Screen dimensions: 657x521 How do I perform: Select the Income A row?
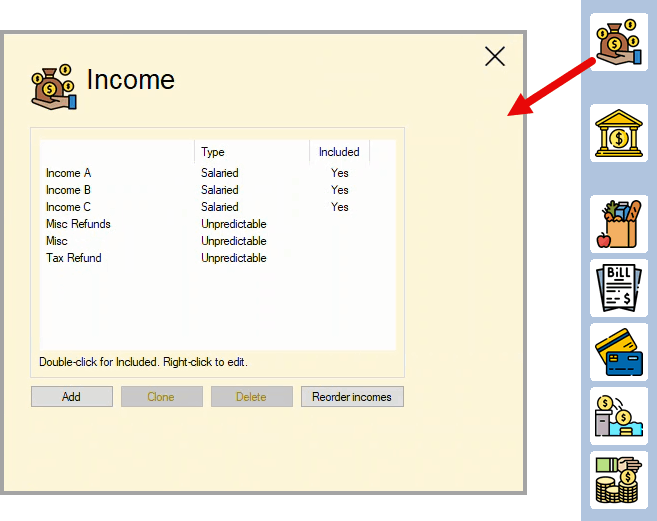click(217, 173)
